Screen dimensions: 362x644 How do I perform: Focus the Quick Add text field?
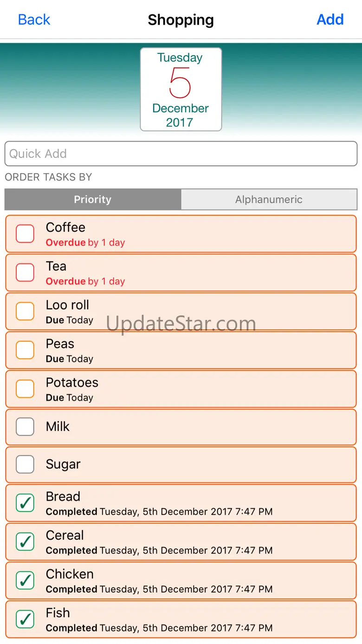click(x=181, y=154)
